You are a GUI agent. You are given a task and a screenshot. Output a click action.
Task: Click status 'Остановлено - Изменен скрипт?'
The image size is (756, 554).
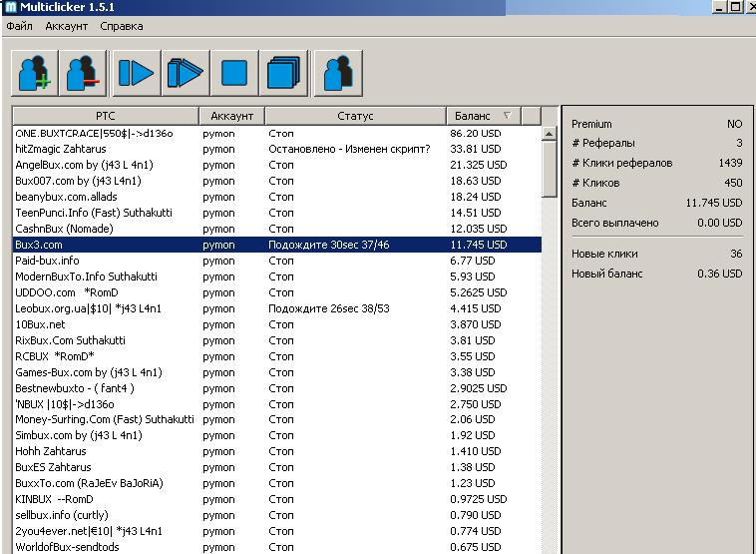349,149
